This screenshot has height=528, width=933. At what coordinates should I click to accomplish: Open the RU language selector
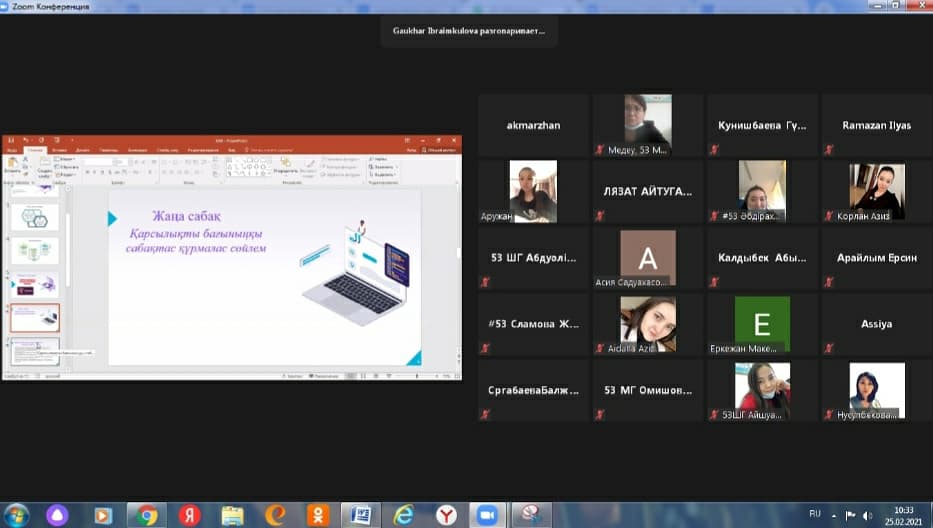click(x=814, y=514)
